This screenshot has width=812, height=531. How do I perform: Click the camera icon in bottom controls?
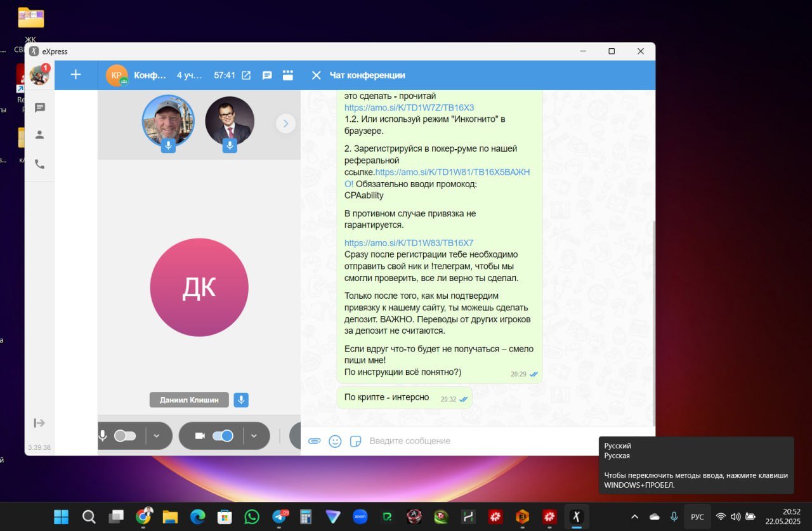coord(200,436)
